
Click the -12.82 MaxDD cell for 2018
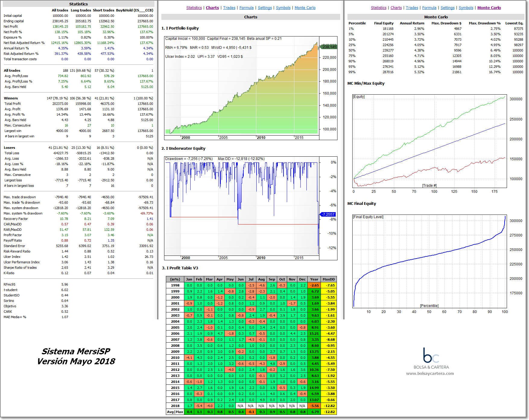(x=329, y=406)
